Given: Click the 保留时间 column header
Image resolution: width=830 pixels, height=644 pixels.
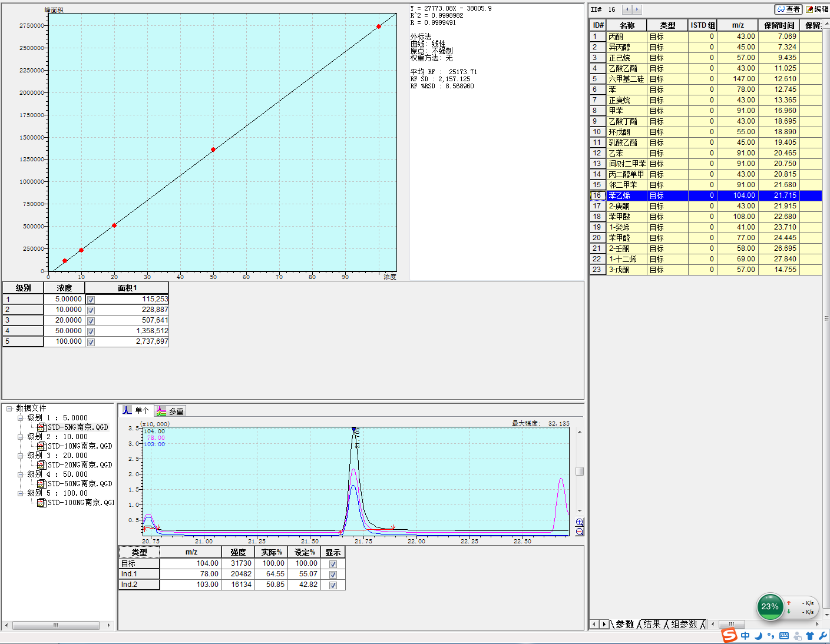Looking at the screenshot, I should coord(779,25).
